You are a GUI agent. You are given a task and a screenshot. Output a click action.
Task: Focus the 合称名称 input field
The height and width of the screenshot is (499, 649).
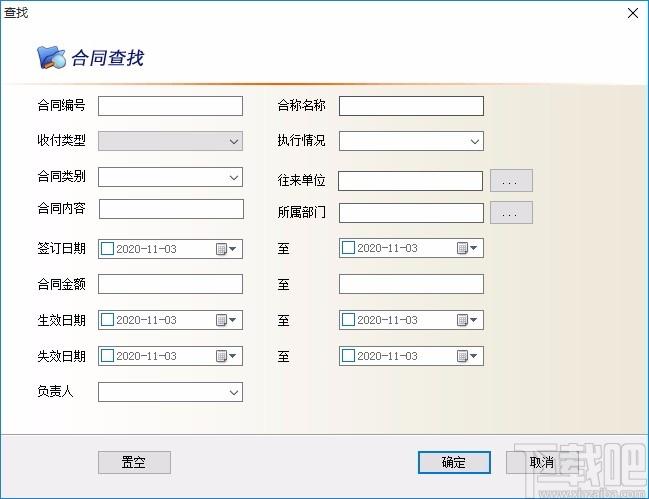[x=411, y=106]
